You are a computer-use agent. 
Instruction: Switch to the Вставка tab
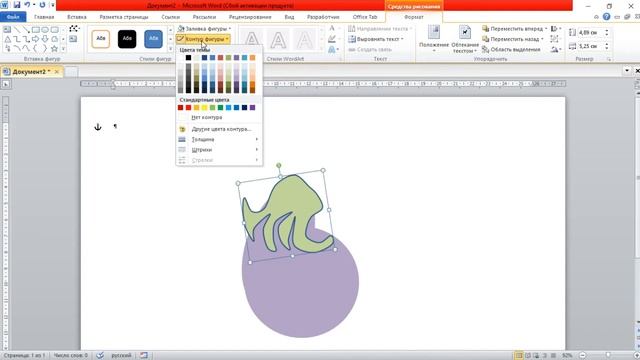[77, 17]
